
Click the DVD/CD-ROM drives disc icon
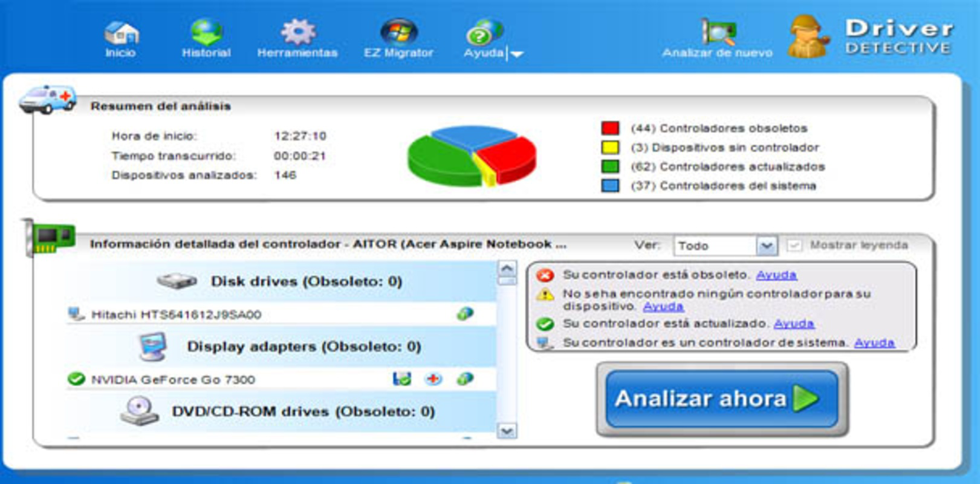pos(140,411)
